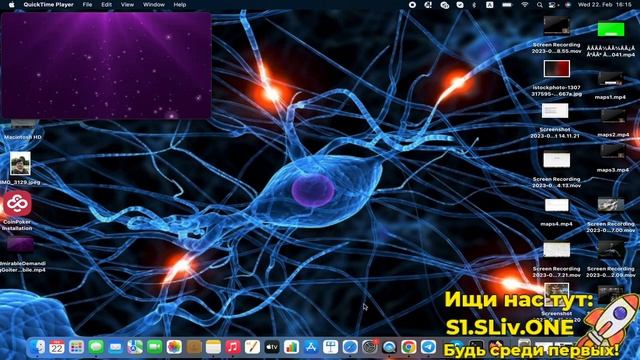Viewport: 640px width, 360px height.
Task: Open the Photos app in the Dock
Action: pyautogui.click(x=174, y=347)
